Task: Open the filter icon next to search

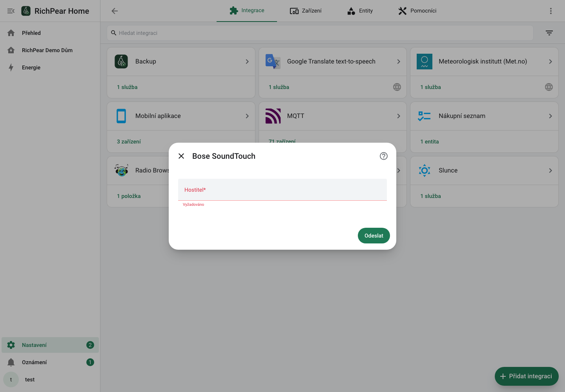Action: click(x=549, y=33)
